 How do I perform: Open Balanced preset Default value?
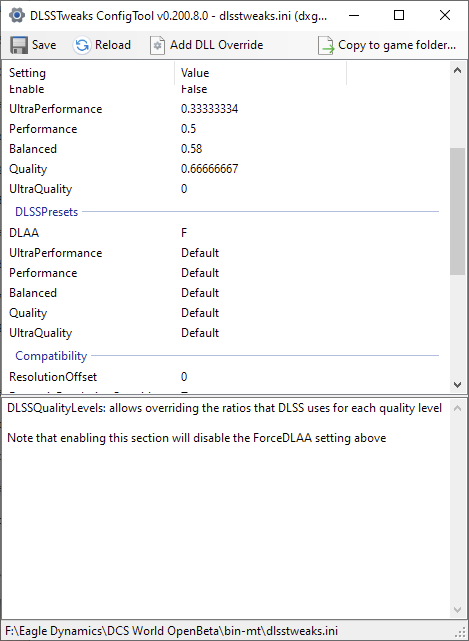click(x=200, y=293)
